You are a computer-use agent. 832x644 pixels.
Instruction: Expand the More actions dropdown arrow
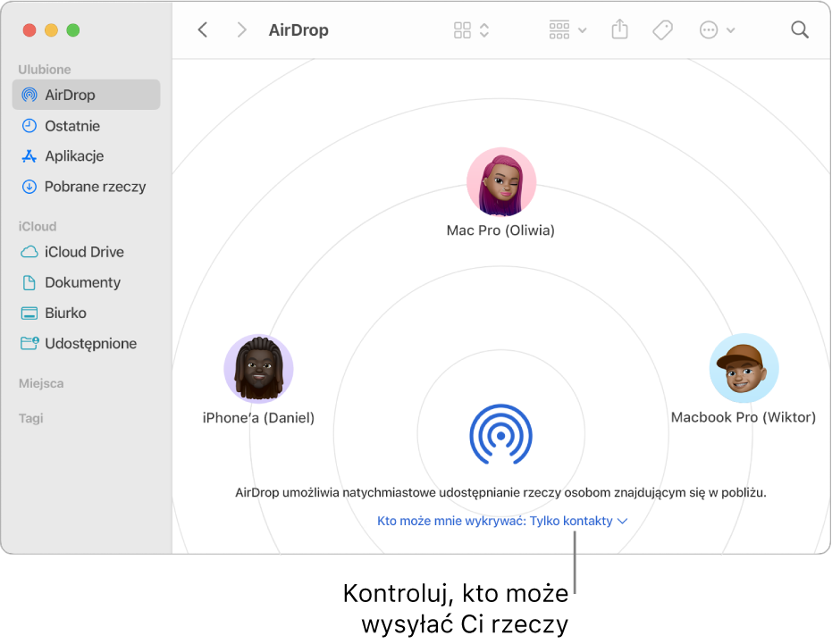(x=731, y=30)
